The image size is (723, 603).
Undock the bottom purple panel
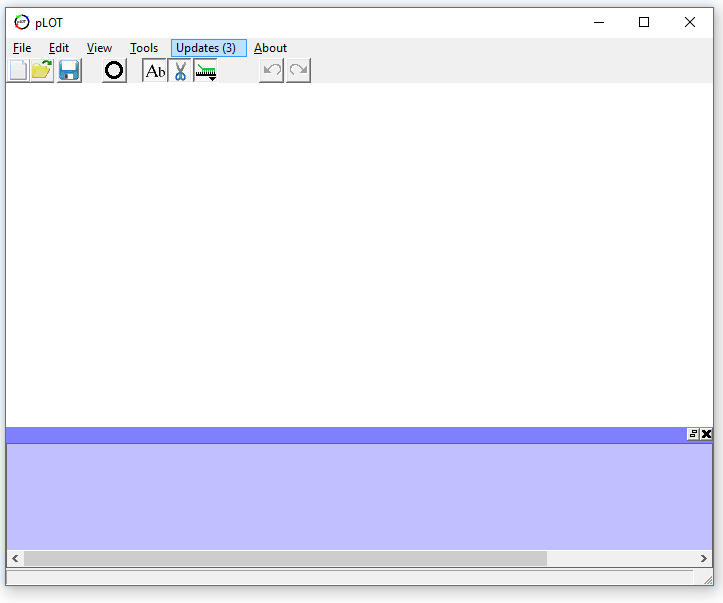pos(693,434)
